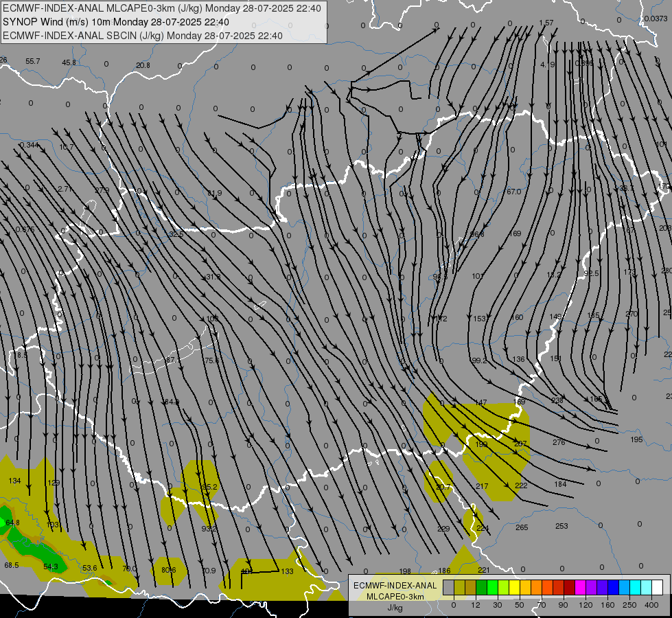Click the map value 0.344
This screenshot has height=618, width=672.
[29, 145]
